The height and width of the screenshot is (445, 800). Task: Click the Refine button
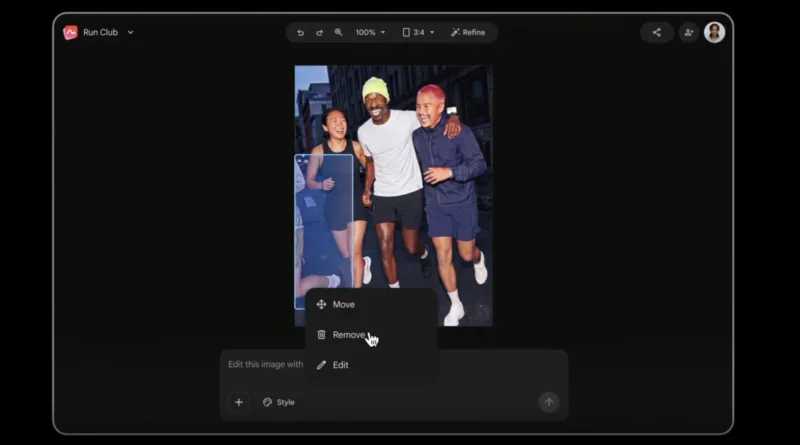pyautogui.click(x=468, y=32)
